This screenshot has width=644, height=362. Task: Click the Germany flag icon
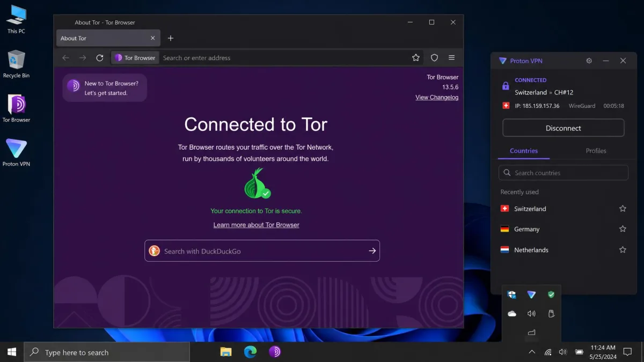coord(504,229)
